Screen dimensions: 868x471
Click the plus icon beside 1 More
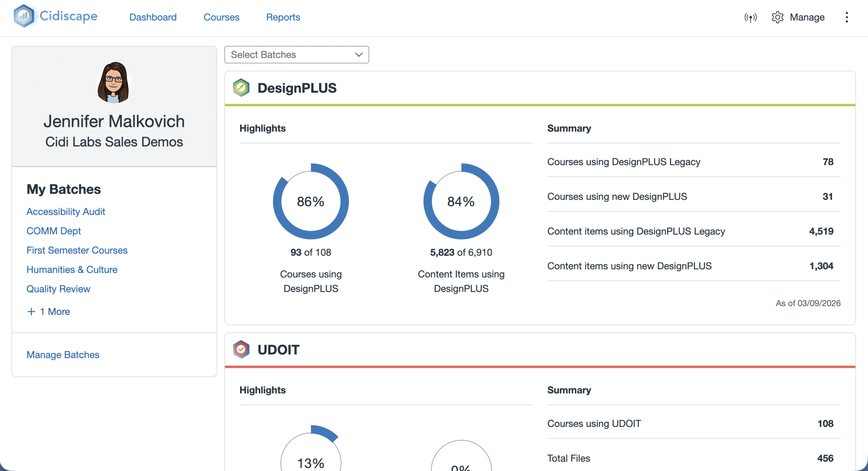[x=31, y=312]
